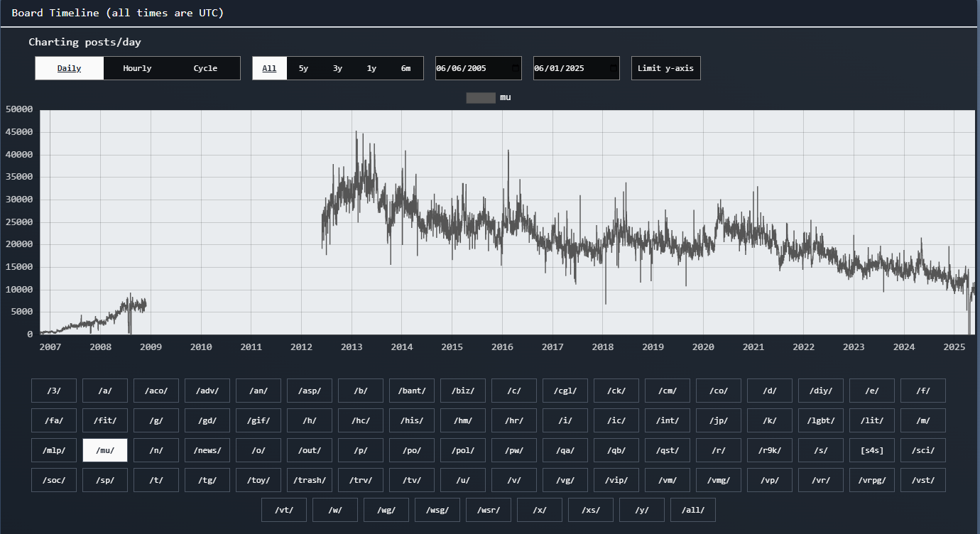Select the /lit/ board
The width and height of the screenshot is (980, 534).
pos(872,420)
